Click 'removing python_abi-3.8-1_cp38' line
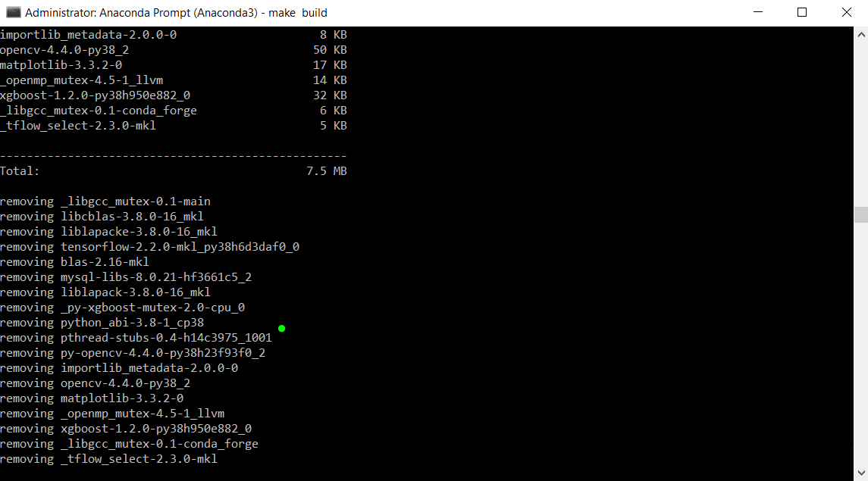 pyautogui.click(x=102, y=323)
